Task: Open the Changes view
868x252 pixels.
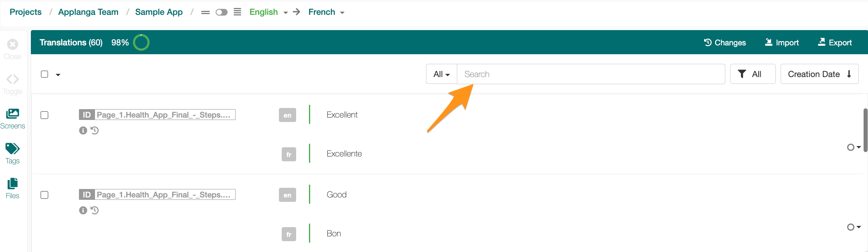Action: click(725, 43)
